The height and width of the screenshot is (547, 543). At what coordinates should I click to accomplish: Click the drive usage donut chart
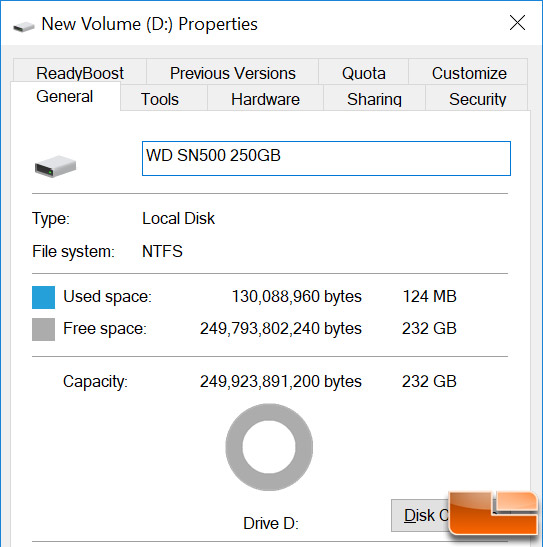[269, 447]
